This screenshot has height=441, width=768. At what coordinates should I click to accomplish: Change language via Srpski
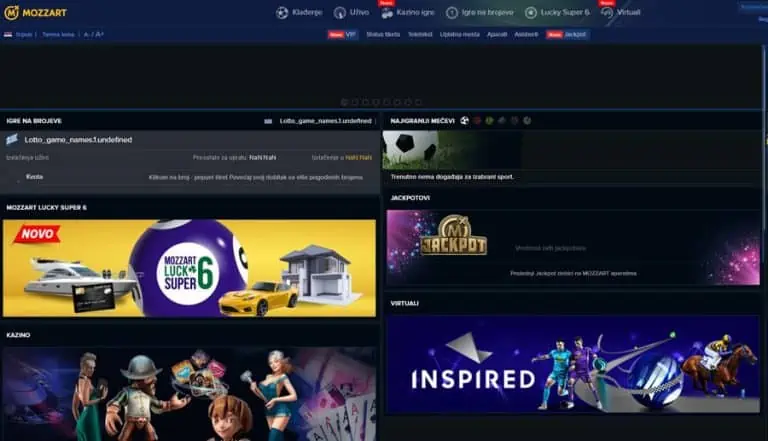pyautogui.click(x=24, y=34)
